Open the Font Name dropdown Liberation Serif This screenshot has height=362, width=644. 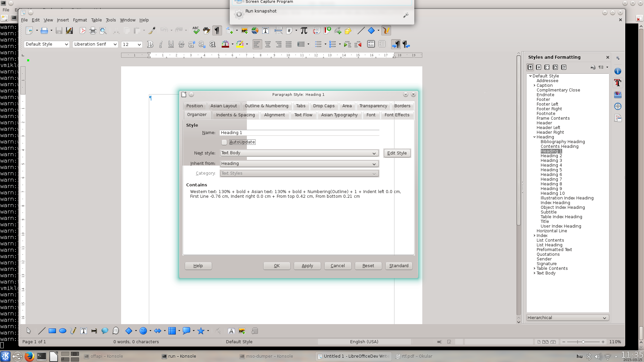[95, 44]
